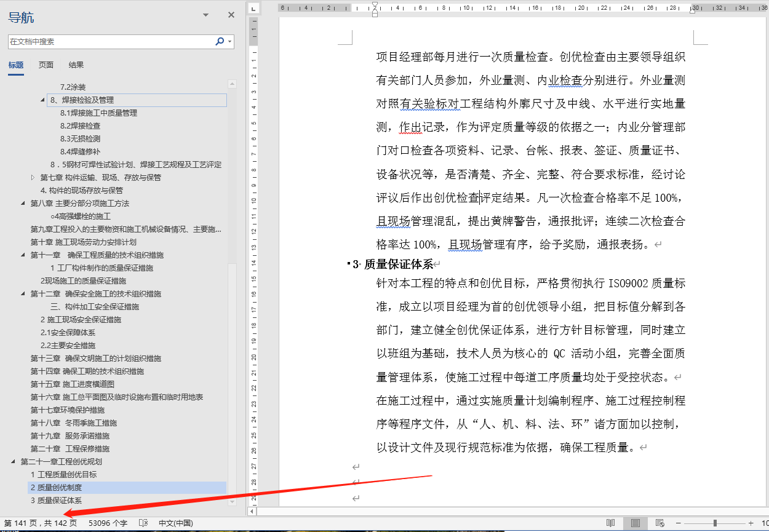Switch to Web Layout view
This screenshot has width=769, height=532.
(x=659, y=523)
